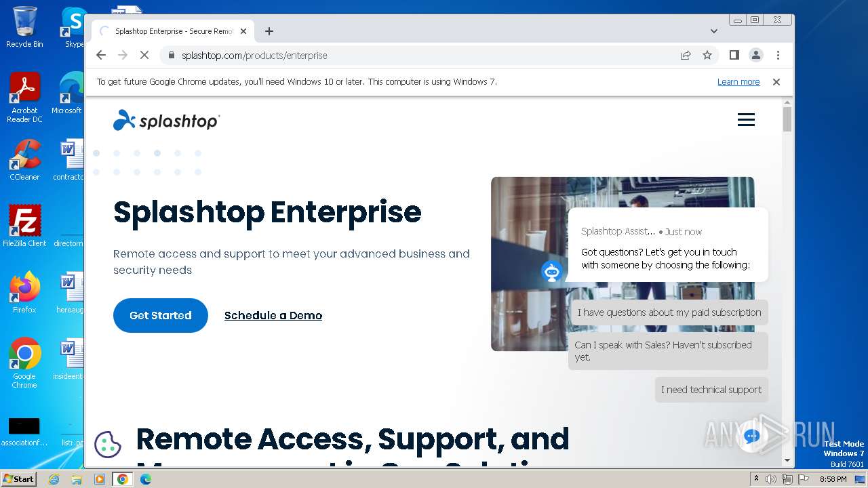This screenshot has height=488, width=868.
Task: Click the clock showing 8:58 PM
Action: pos(833,479)
